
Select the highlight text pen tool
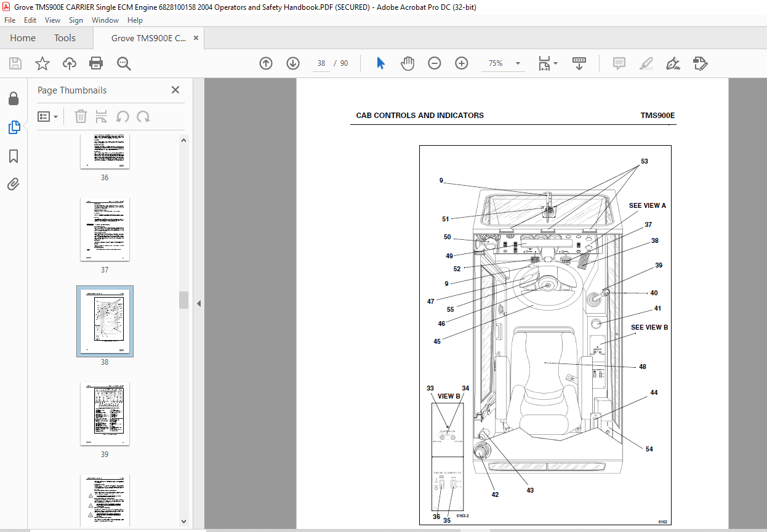point(646,63)
